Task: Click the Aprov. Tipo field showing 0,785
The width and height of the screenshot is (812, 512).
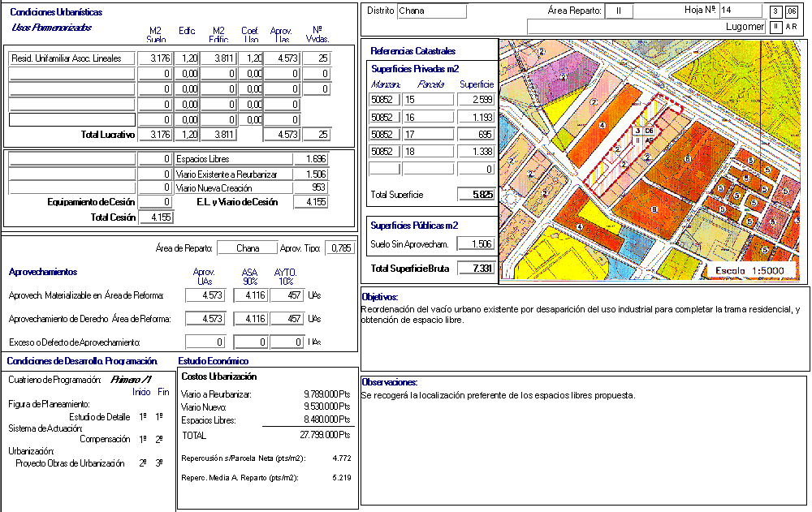Action: 341,248
